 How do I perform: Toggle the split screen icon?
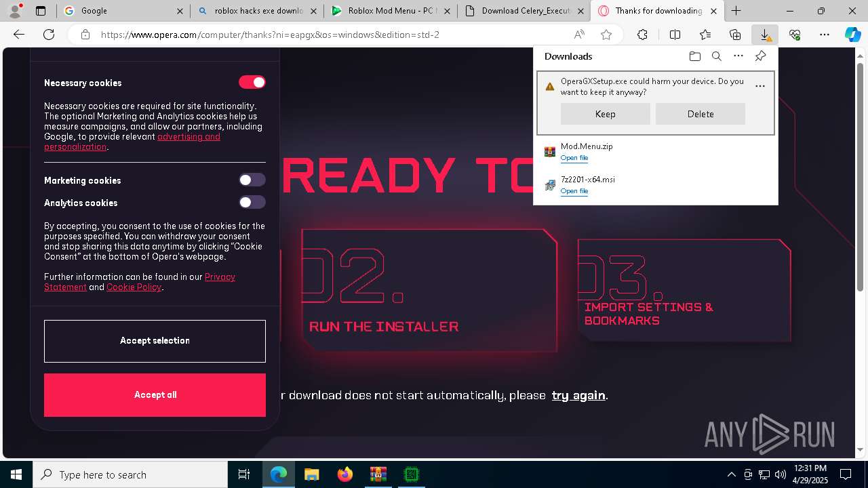[675, 35]
